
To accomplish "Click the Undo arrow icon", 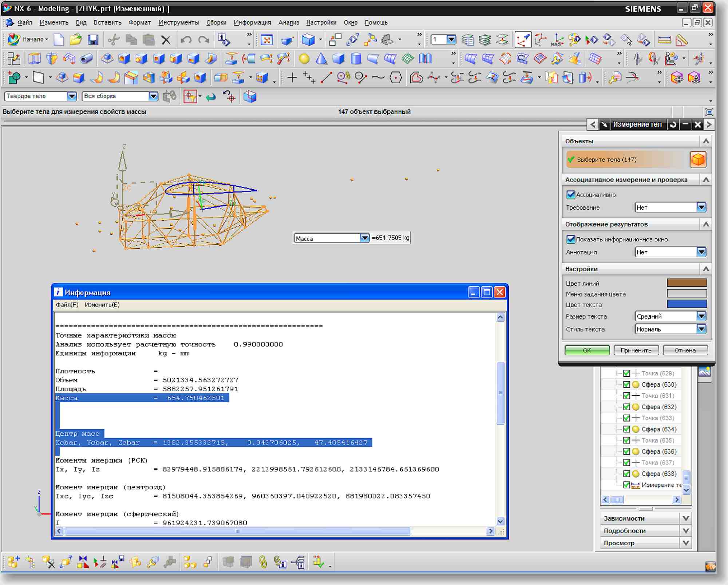I will pos(186,39).
